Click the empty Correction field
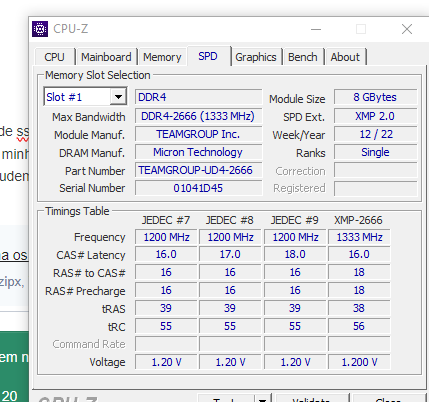 (375, 170)
